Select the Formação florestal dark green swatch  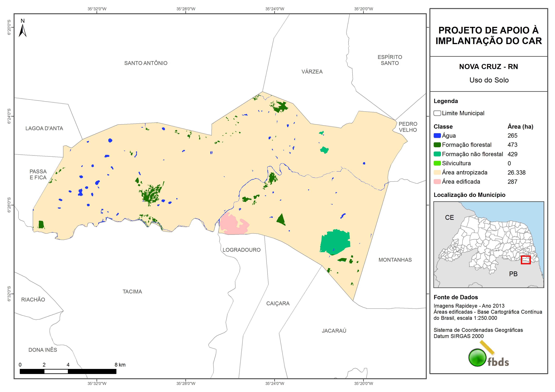click(x=437, y=145)
